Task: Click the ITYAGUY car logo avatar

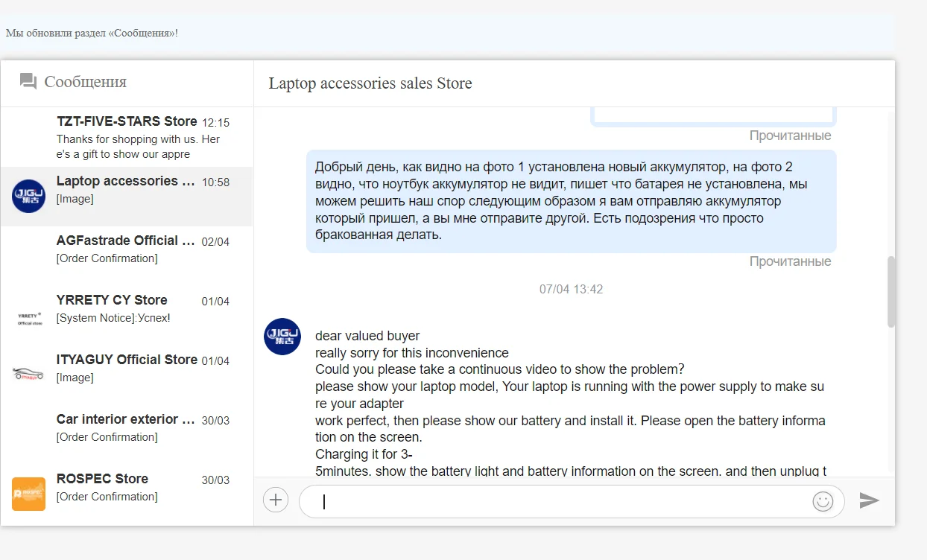Action: click(x=28, y=374)
